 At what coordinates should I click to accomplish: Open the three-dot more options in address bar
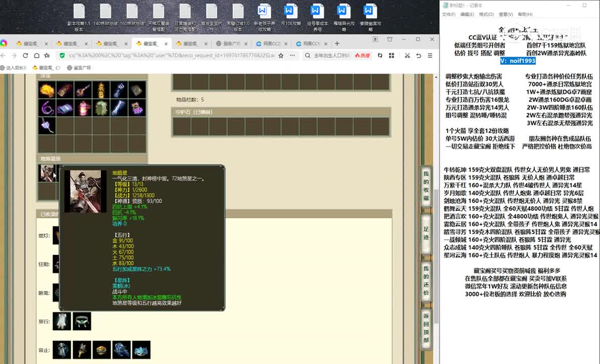pos(292,56)
